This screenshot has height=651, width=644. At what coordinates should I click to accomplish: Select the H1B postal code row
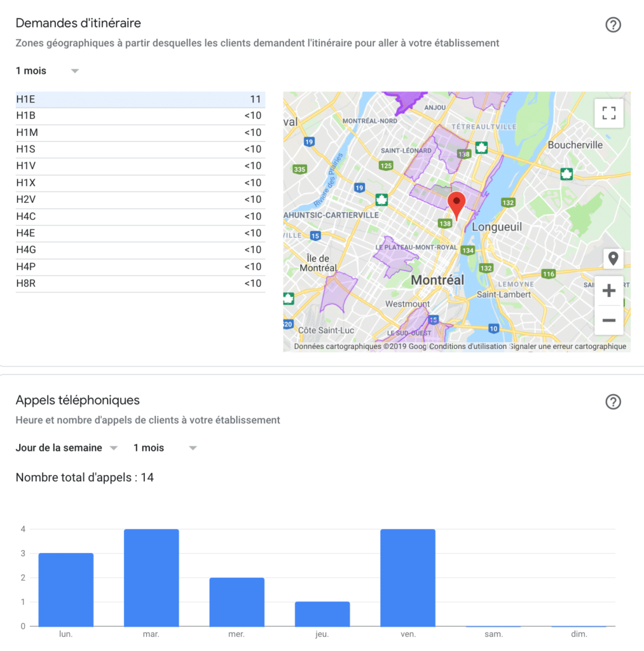(x=139, y=116)
